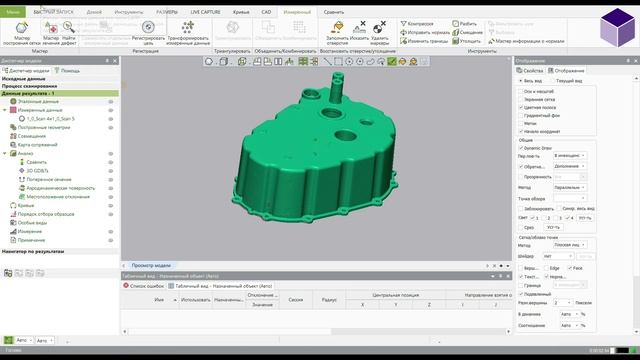The image size is (640, 360).
Task: Click the Заполнить отверстия bucket icon
Action: click(337, 28)
